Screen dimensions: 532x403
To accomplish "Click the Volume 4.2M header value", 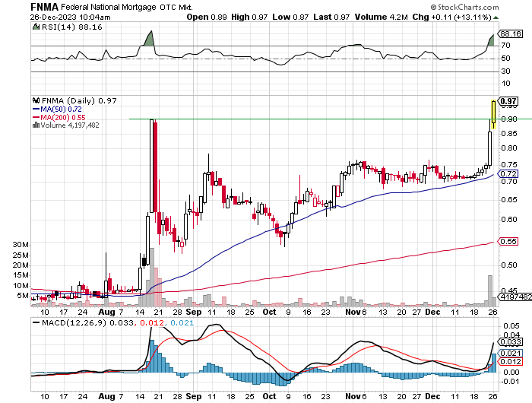I will pos(382,17).
